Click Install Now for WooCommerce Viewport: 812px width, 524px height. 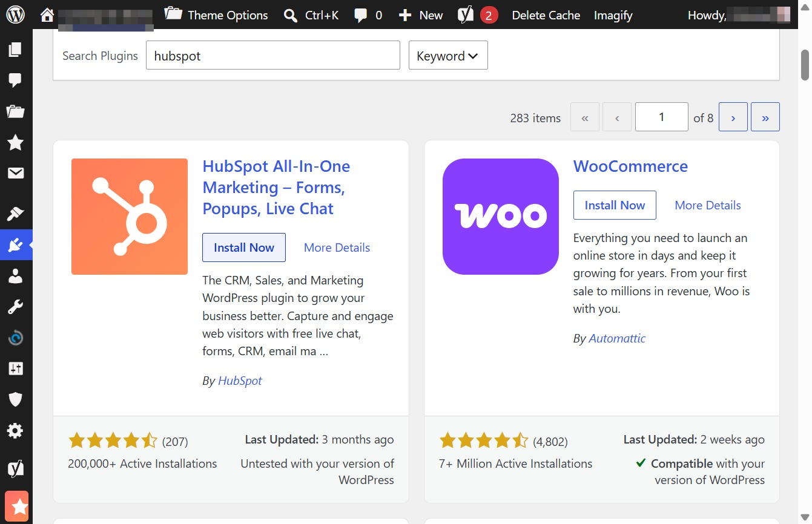[615, 205]
